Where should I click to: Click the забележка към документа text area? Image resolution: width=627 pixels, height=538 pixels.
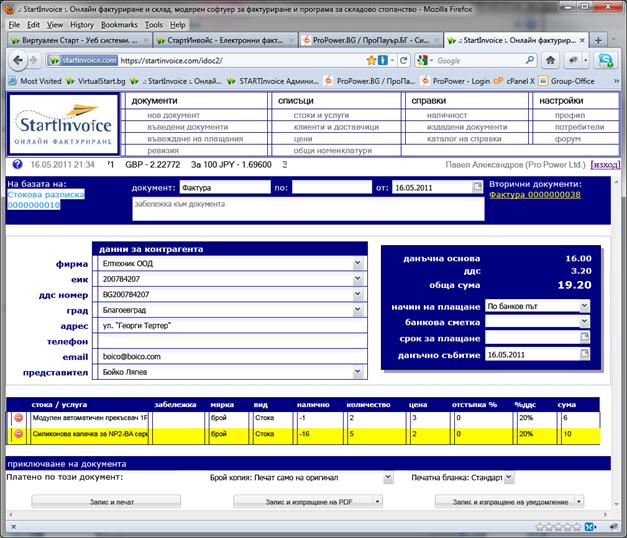tap(308, 209)
